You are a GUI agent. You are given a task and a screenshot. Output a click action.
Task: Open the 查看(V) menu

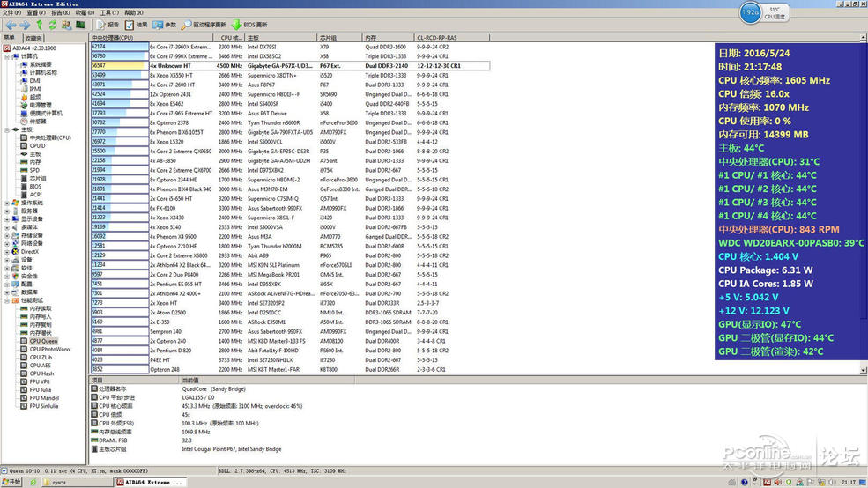point(36,12)
